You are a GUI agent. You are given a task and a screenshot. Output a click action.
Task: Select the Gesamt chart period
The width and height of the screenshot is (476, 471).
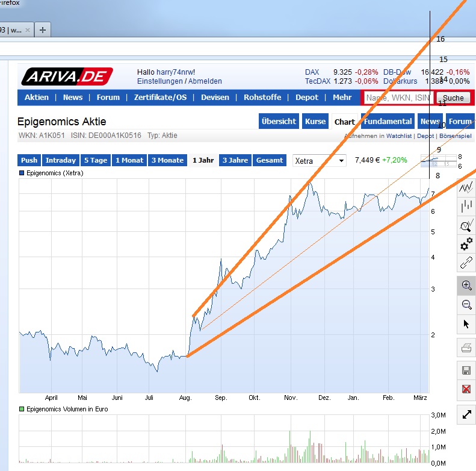(x=269, y=160)
